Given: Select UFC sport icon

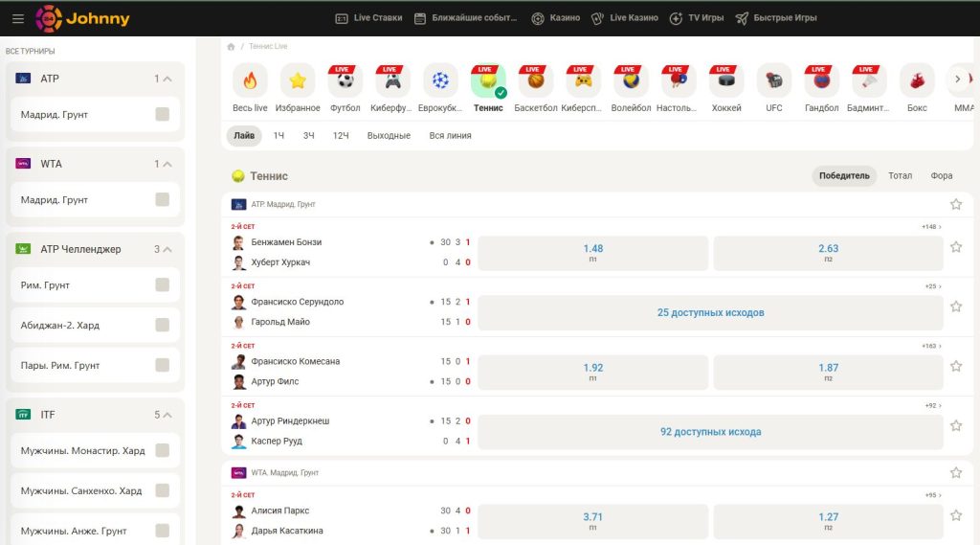Looking at the screenshot, I should (x=773, y=80).
